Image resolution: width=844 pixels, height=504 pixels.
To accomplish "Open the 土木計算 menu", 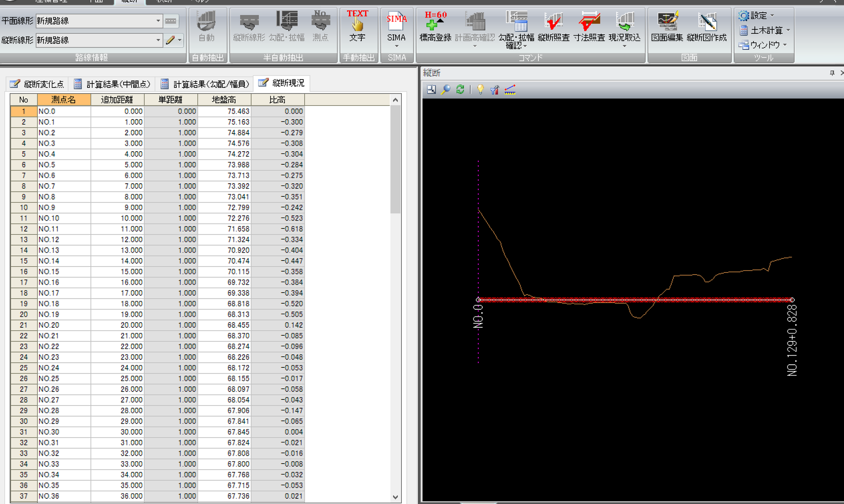I will [765, 30].
